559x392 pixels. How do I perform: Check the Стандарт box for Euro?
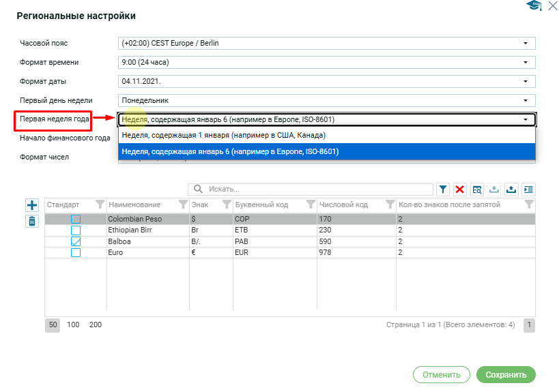[76, 252]
